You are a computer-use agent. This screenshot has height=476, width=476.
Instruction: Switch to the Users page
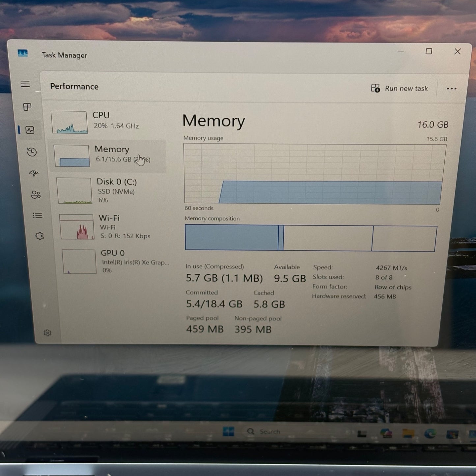tap(36, 195)
